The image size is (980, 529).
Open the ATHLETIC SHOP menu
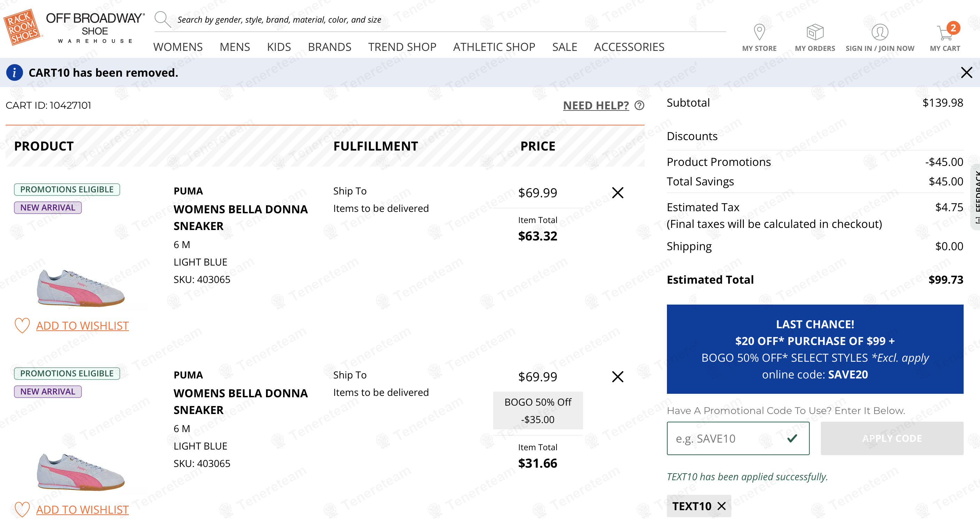pyautogui.click(x=494, y=47)
